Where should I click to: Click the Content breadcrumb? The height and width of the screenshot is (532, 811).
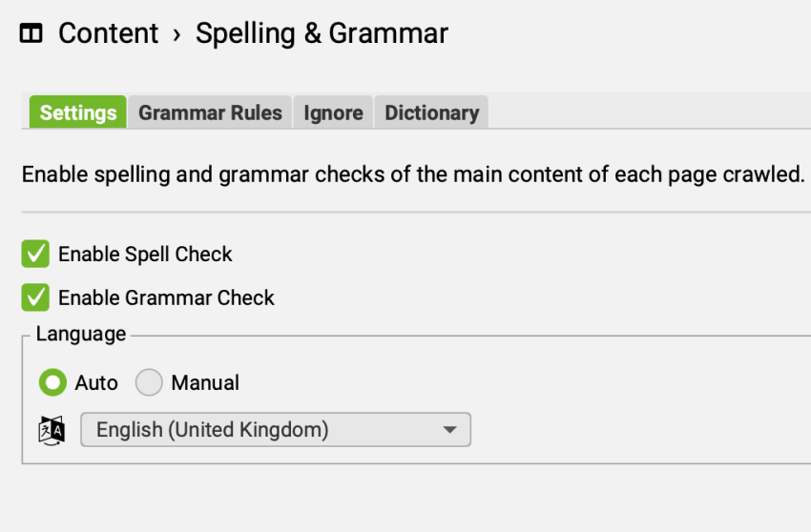click(108, 34)
